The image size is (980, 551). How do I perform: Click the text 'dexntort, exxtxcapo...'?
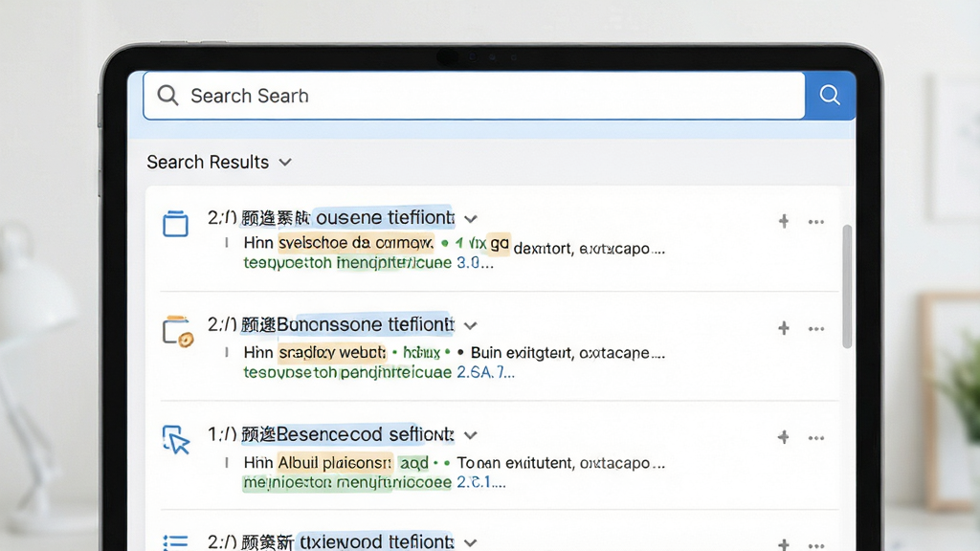click(589, 249)
